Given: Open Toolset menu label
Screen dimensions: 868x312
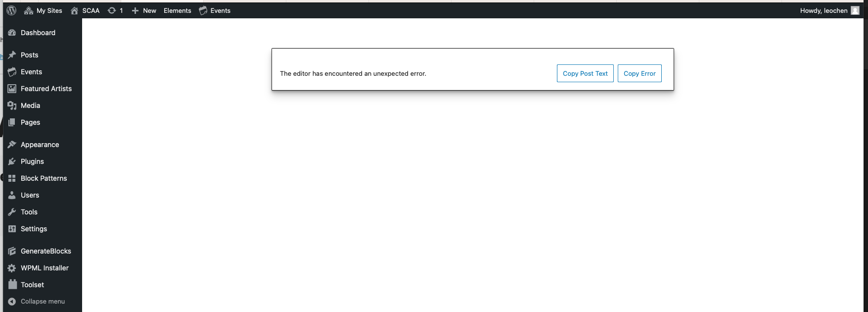Looking at the screenshot, I should point(32,285).
